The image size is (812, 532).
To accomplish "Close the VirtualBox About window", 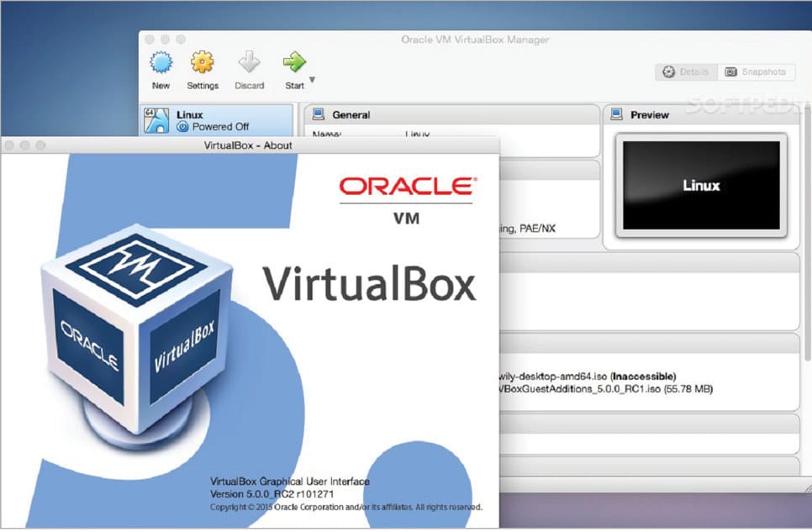I will pyautogui.click(x=8, y=145).
